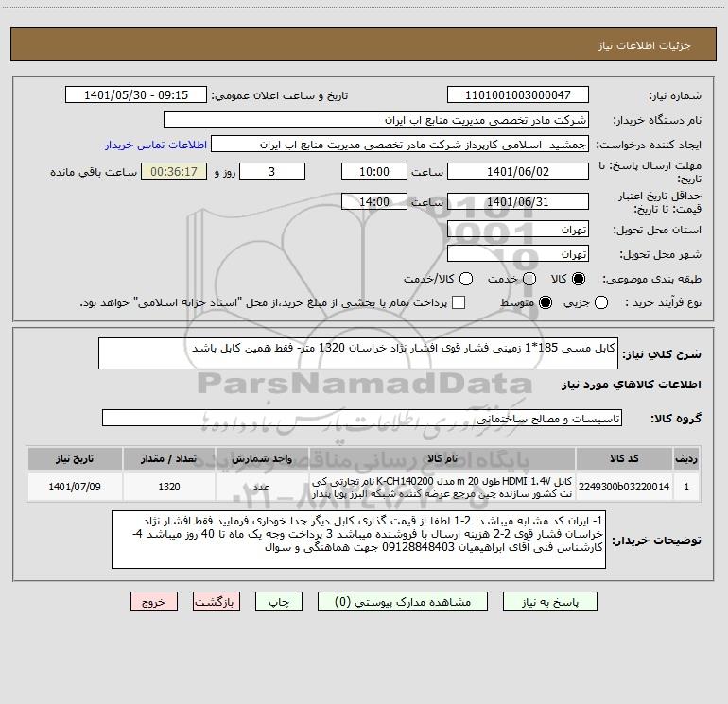This screenshot has width=728, height=704.
Task: Click the announcement date field 1401/05/30 - 09:15
Action: click(136, 95)
